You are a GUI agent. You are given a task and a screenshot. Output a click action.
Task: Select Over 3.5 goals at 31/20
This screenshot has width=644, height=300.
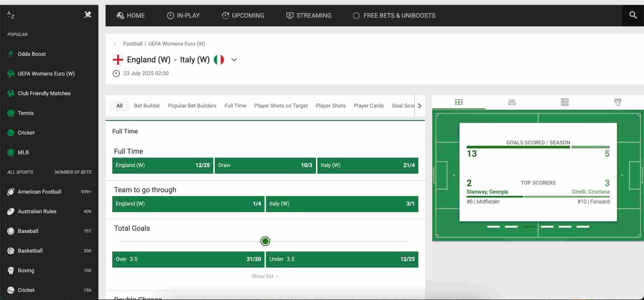pos(188,259)
